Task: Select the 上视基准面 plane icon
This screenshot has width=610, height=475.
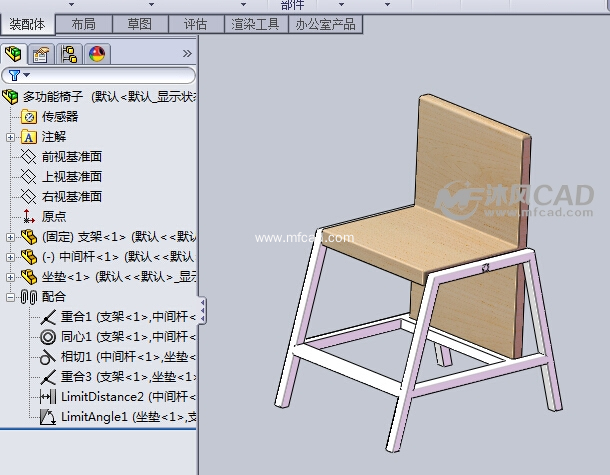Action: pos(28,177)
